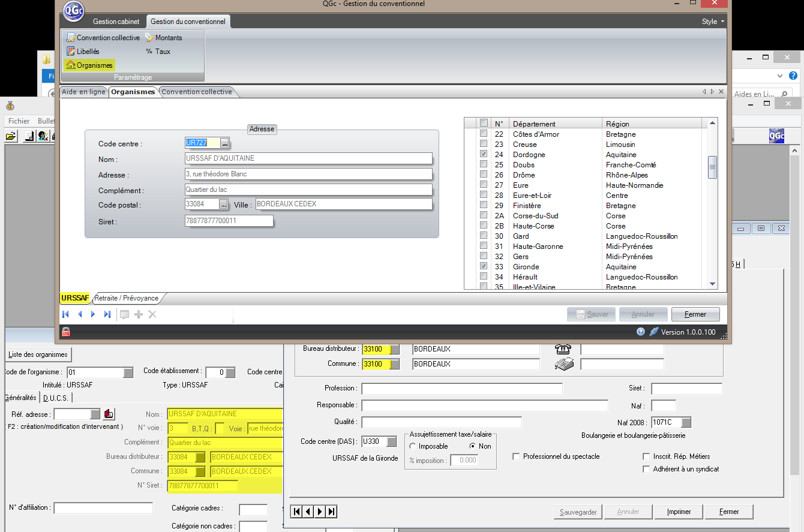804x532 pixels.
Task: Click the open folder icon in payroll toolbar
Action: pyautogui.click(x=11, y=136)
